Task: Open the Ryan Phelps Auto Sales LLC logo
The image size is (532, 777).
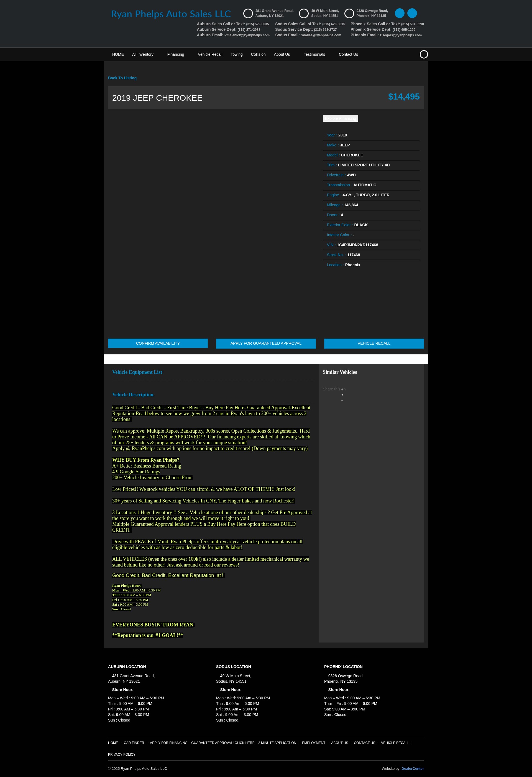Action: [x=171, y=14]
